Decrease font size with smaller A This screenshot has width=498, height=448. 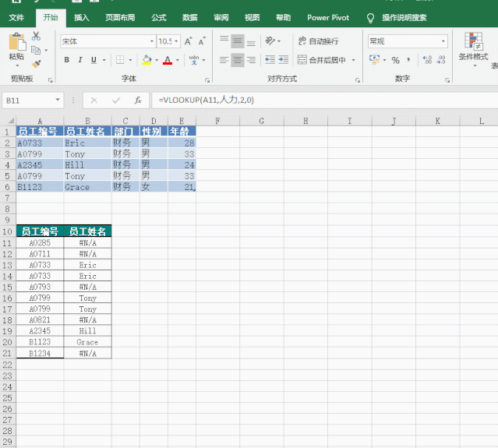point(202,41)
